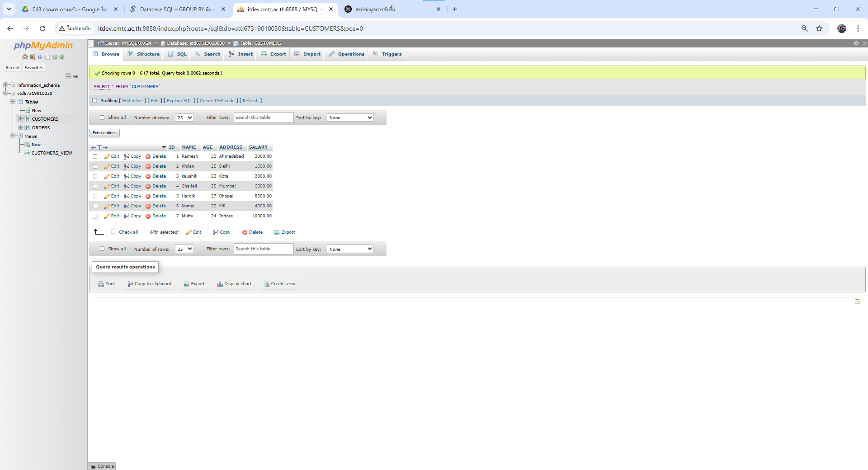Open navigation panel settings gear icon
The image size is (868, 470).
click(54, 57)
